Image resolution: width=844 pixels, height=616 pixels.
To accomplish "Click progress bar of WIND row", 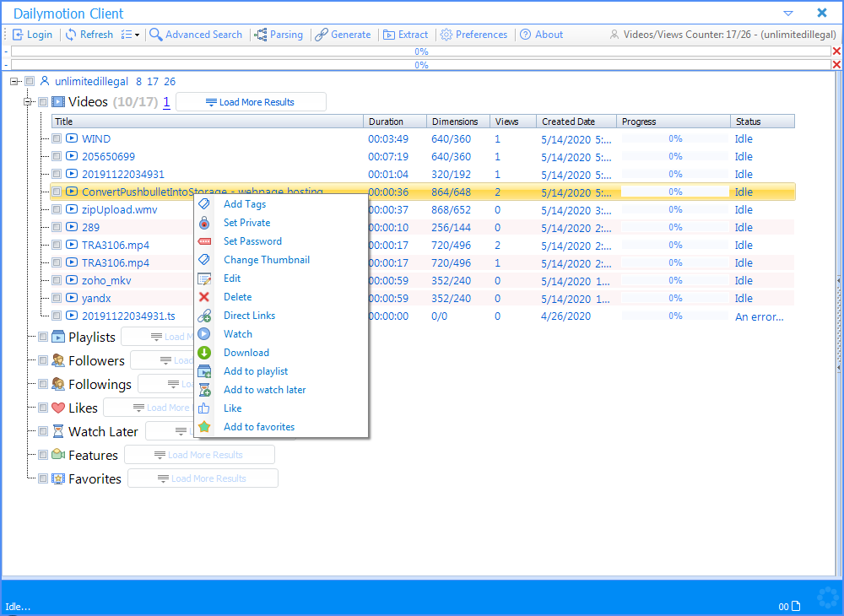I will coord(675,138).
